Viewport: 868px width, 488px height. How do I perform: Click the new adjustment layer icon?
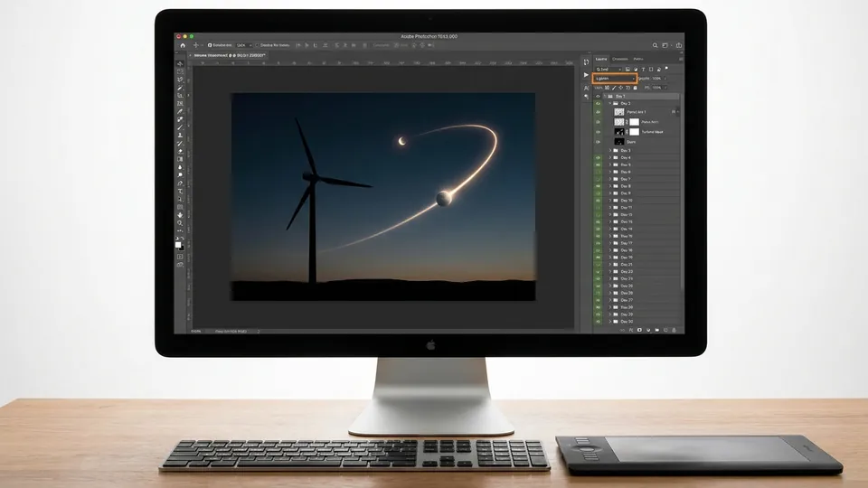click(x=648, y=331)
